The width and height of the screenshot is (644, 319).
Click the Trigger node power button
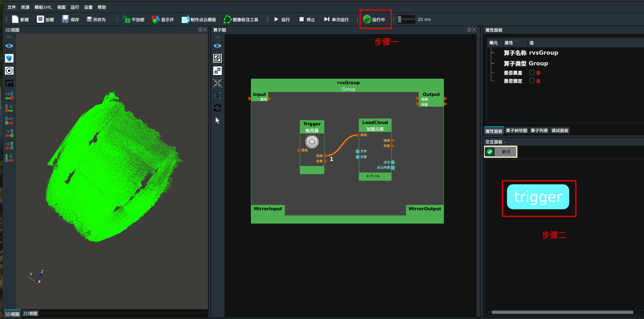pyautogui.click(x=312, y=142)
